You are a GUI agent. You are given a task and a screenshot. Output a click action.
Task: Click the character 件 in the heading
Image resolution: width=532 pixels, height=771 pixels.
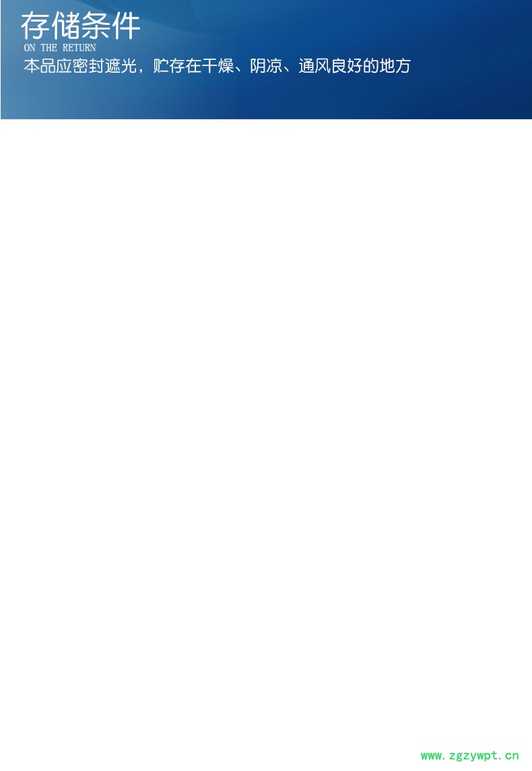[126, 26]
